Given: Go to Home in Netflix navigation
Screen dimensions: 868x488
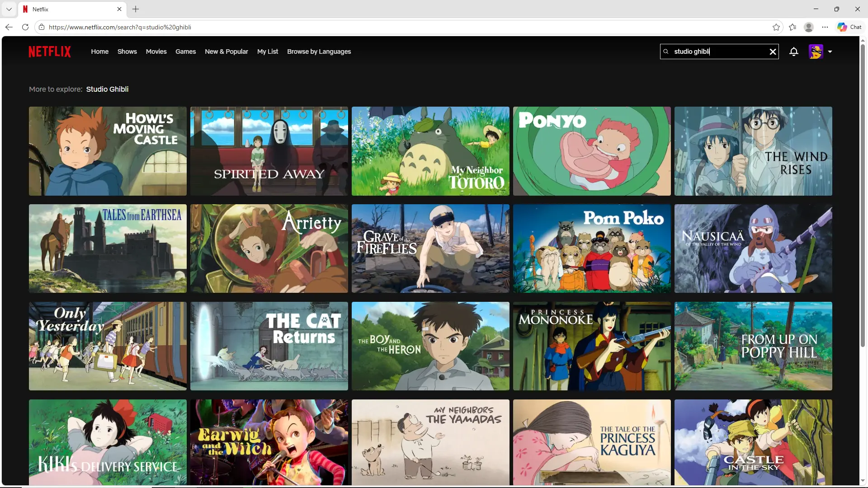Looking at the screenshot, I should (100, 52).
